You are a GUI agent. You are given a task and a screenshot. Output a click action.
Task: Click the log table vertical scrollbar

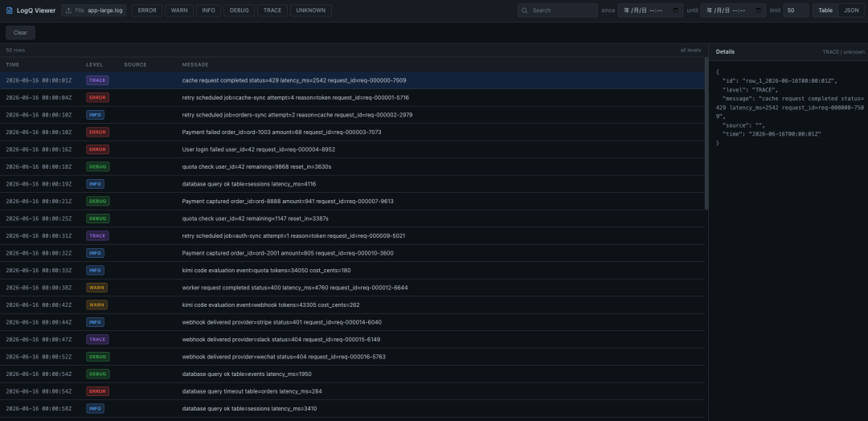point(706,133)
